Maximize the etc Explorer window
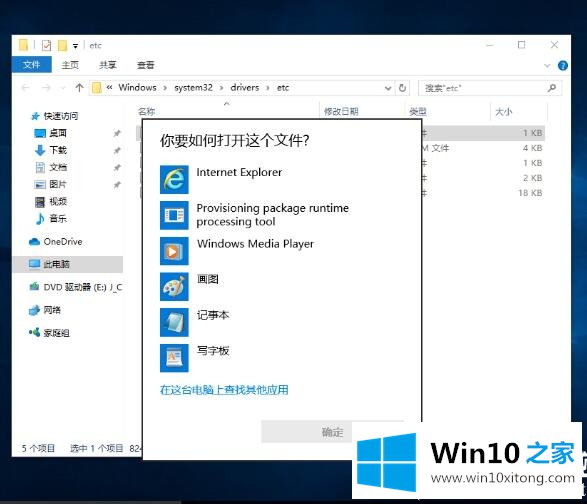Image resolution: width=587 pixels, height=504 pixels. (521, 45)
